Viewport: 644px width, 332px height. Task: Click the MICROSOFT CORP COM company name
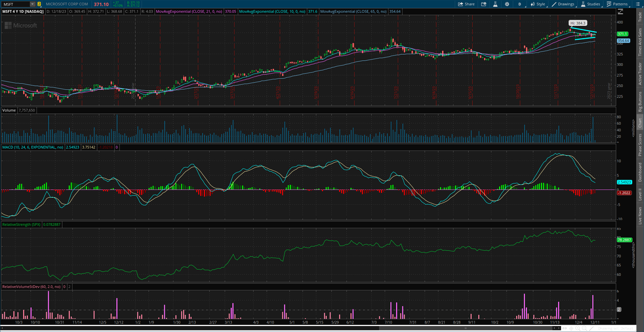68,4
